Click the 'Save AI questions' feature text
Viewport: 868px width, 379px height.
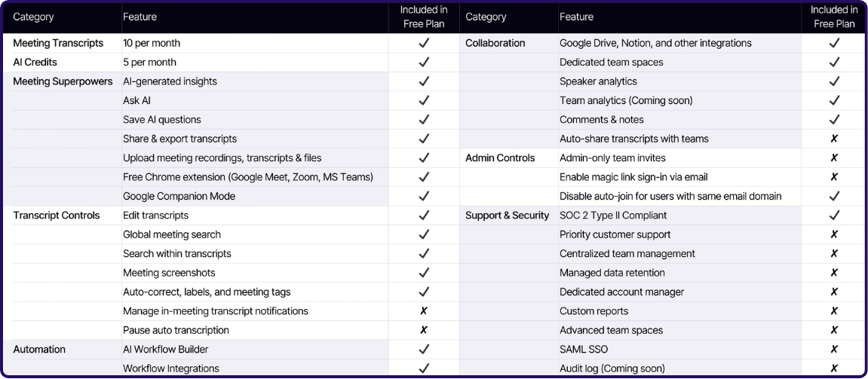pyautogui.click(x=162, y=120)
